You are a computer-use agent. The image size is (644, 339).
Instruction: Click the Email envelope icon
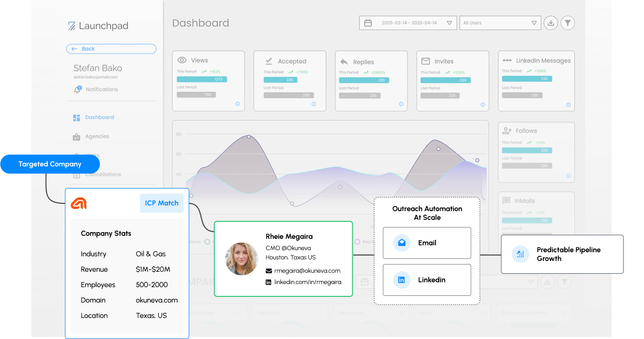click(x=402, y=243)
